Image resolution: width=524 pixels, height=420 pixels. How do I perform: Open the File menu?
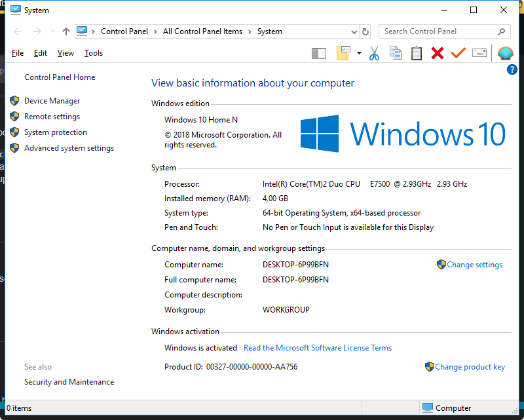point(18,53)
